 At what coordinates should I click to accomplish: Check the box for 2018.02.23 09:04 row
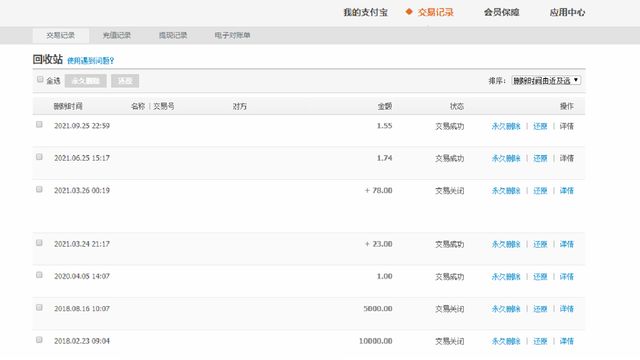point(39,340)
